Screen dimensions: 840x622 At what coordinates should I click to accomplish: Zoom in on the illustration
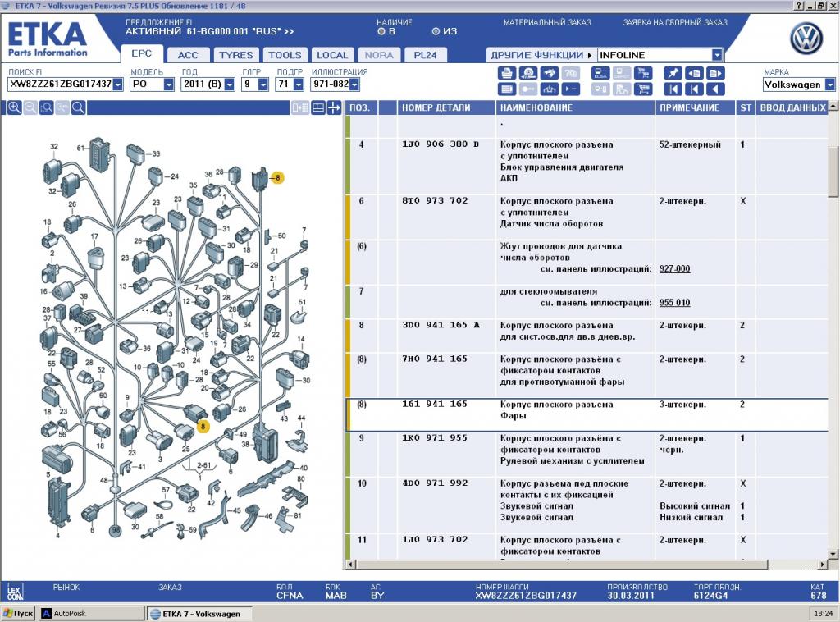(x=15, y=107)
